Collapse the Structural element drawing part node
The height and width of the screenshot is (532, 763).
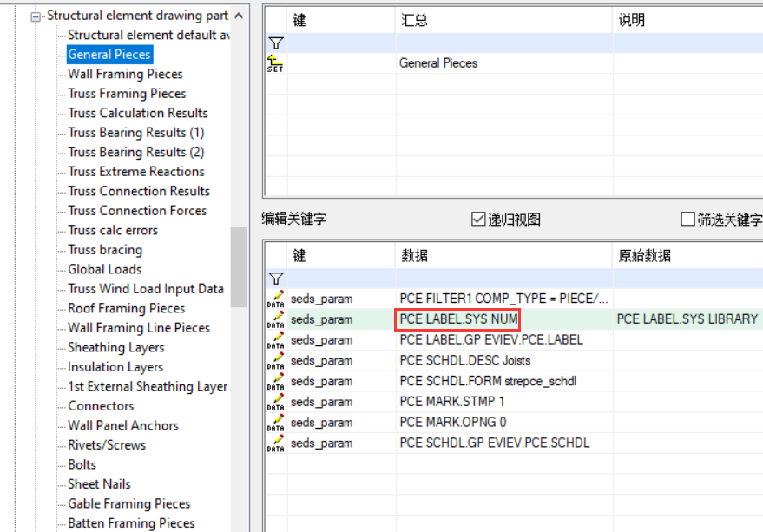36,16
